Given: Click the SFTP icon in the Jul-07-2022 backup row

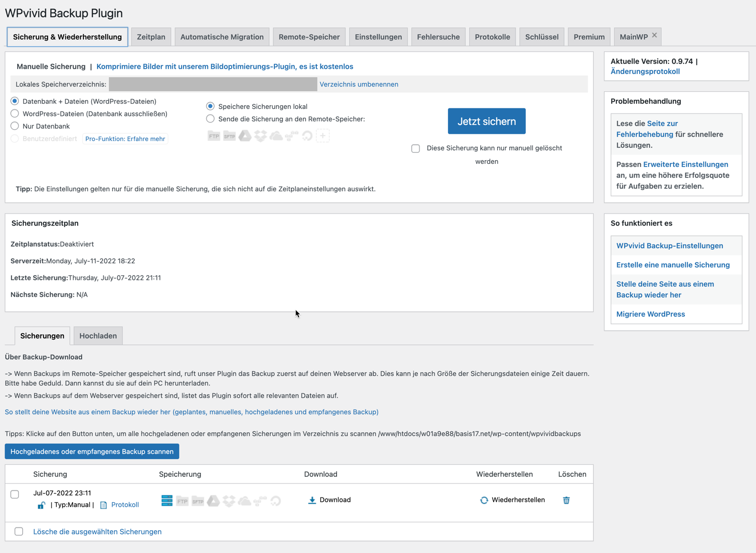Looking at the screenshot, I should point(198,501).
